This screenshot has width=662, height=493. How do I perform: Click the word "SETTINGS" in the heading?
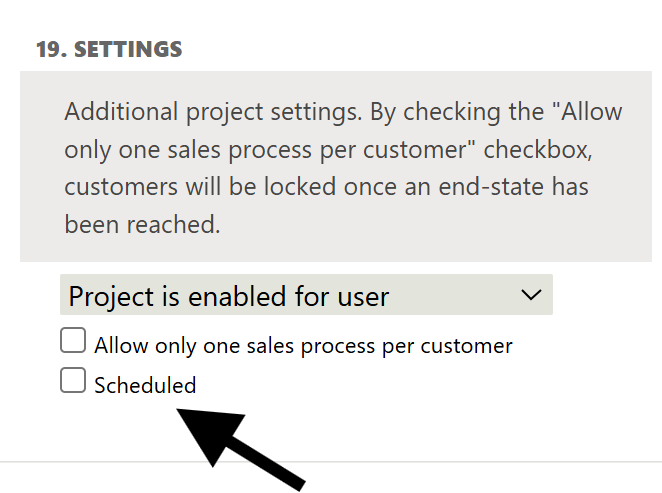point(126,49)
